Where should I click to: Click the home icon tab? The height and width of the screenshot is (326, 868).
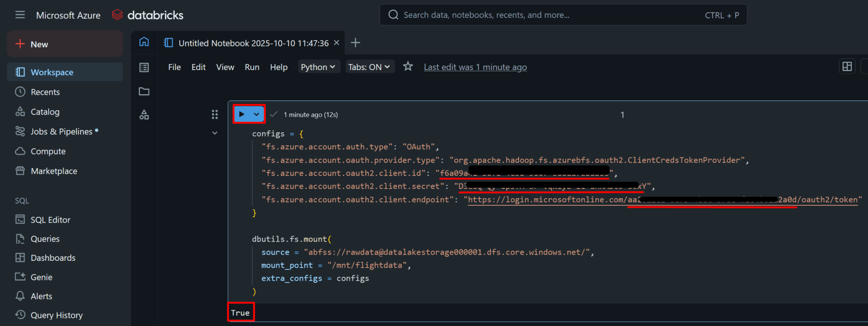(144, 42)
